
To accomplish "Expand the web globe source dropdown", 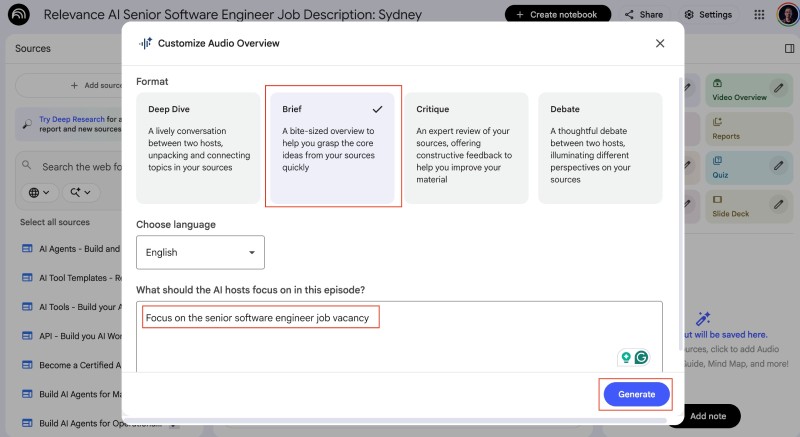I will coord(40,192).
